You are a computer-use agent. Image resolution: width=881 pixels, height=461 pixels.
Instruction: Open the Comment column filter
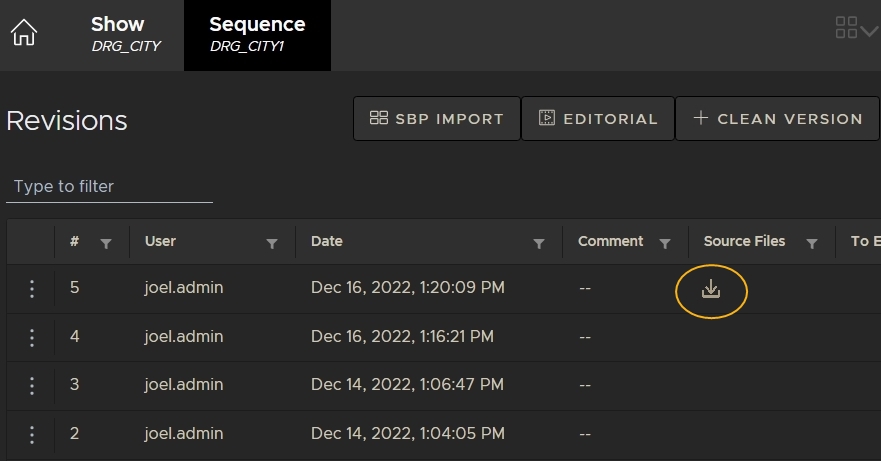coord(664,243)
